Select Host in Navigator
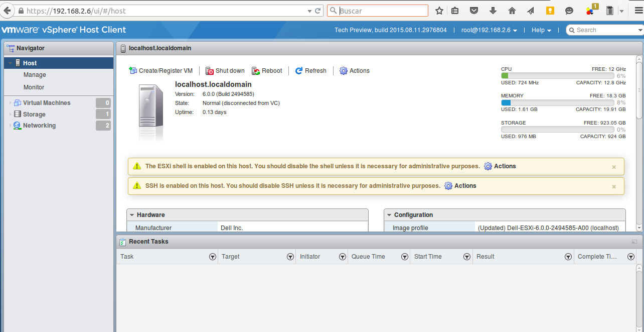The height and width of the screenshot is (332, 644). coord(59,63)
